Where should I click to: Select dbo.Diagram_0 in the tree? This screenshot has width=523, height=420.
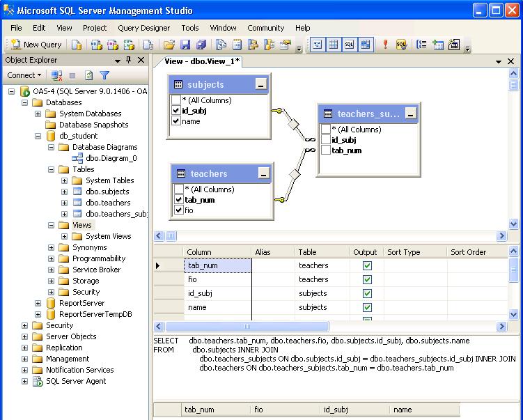coord(111,158)
